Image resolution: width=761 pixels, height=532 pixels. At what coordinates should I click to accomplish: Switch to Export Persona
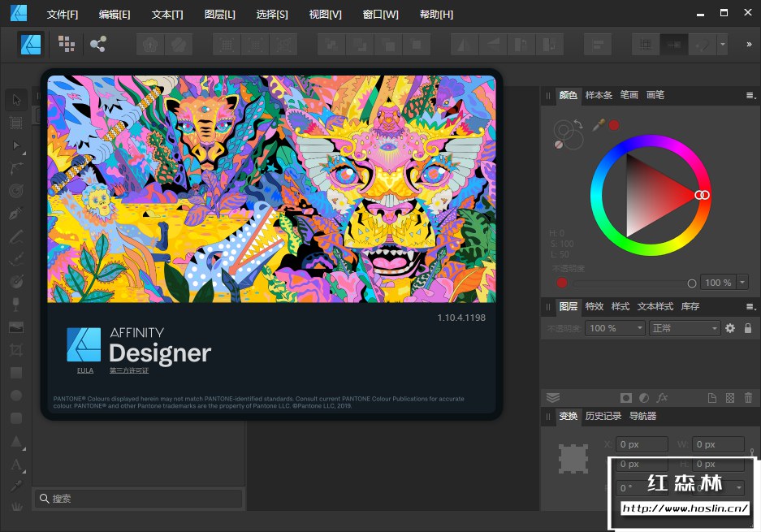[x=98, y=45]
